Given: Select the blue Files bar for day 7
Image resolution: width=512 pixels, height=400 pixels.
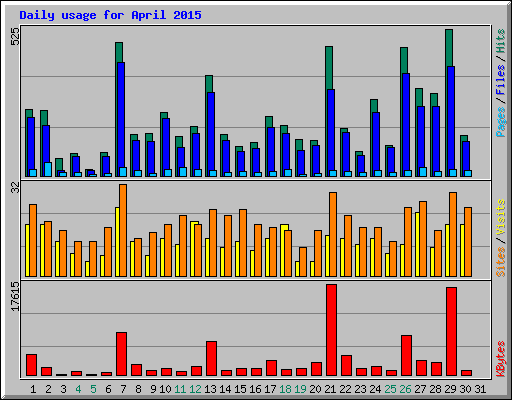Looking at the screenshot, I should pyautogui.click(x=121, y=115).
